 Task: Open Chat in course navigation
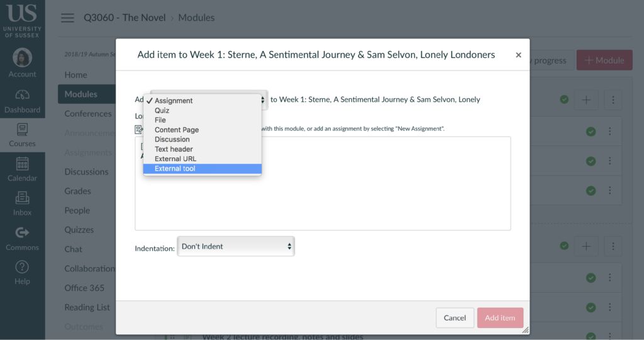[x=73, y=249]
